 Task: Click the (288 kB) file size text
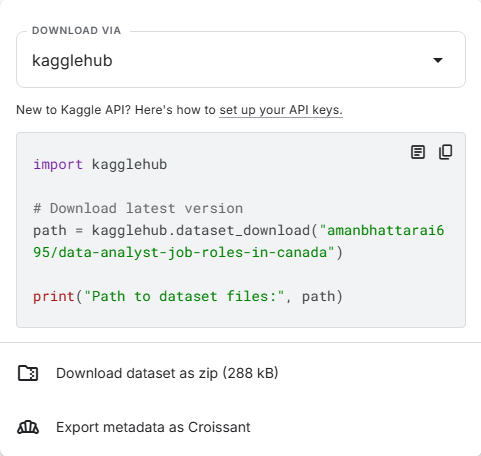click(250, 373)
